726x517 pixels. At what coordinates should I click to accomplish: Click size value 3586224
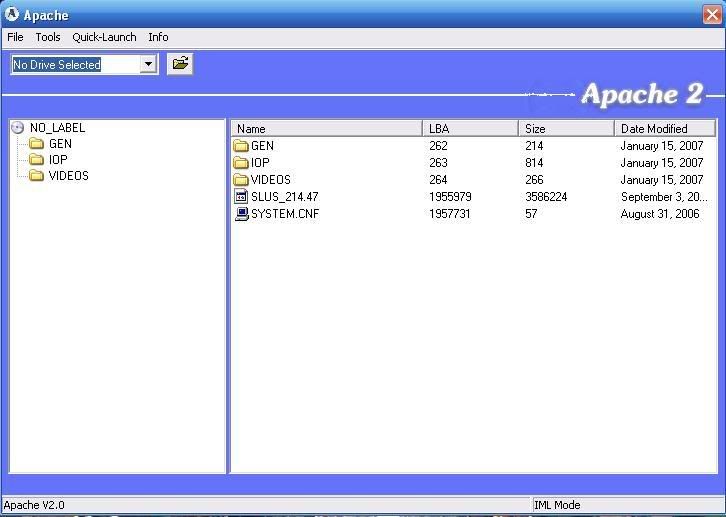coord(546,197)
